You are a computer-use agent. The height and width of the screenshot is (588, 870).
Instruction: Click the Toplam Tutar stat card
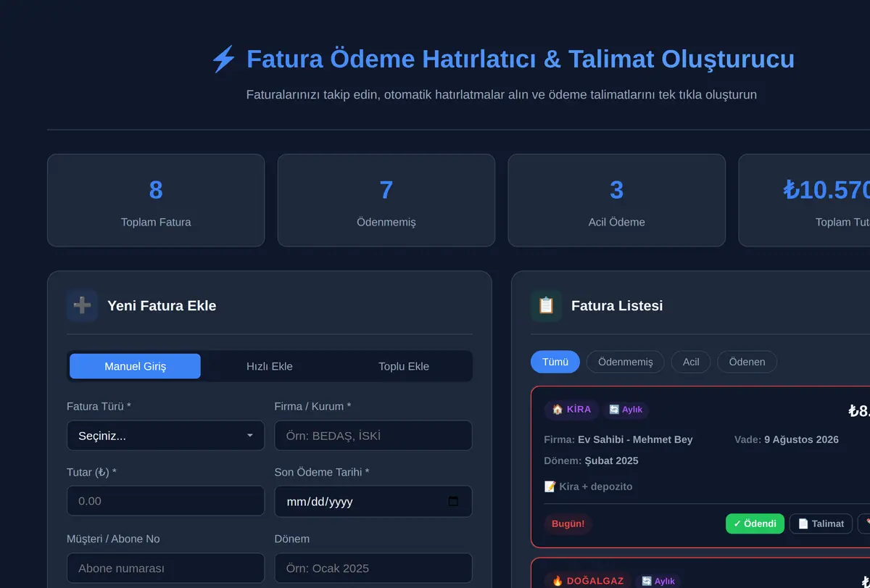[804, 200]
